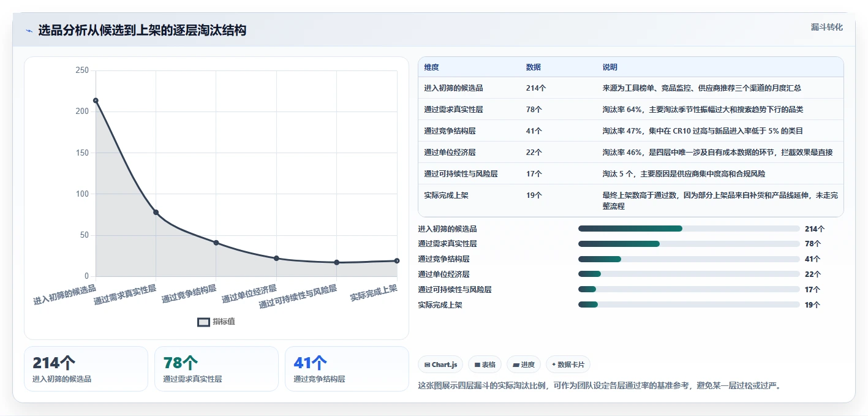Click the 通过单位经济层 progress bar
Screen dimensions: 868x416
689,274
